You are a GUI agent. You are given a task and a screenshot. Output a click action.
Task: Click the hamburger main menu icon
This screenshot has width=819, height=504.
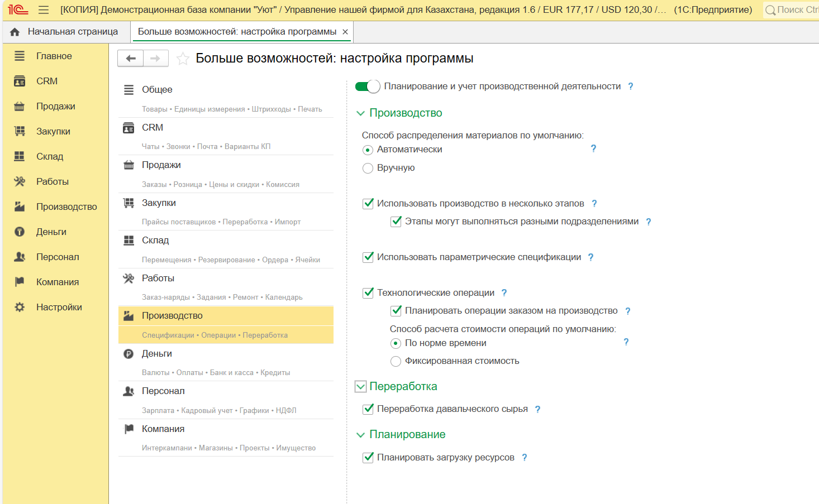(44, 10)
